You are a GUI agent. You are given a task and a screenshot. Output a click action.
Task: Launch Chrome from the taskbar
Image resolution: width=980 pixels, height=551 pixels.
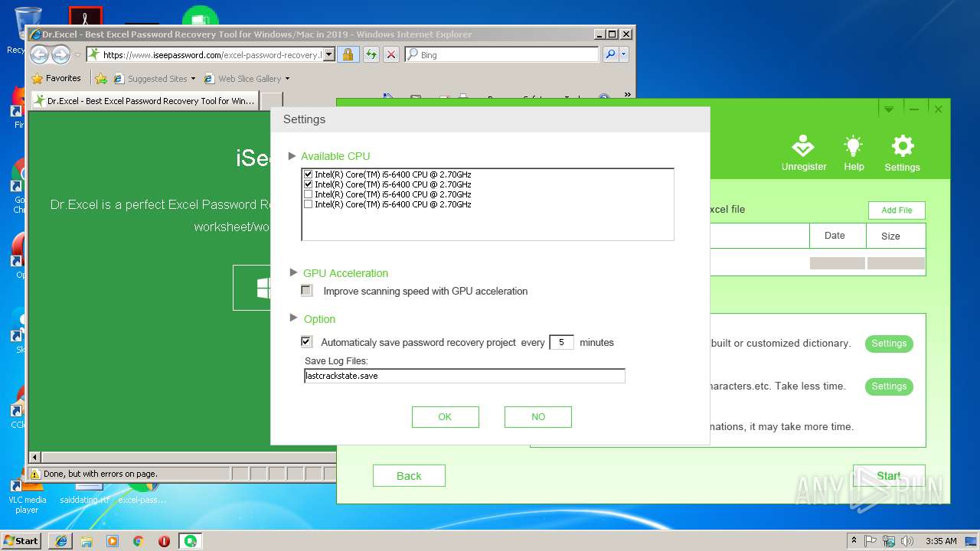tap(139, 540)
